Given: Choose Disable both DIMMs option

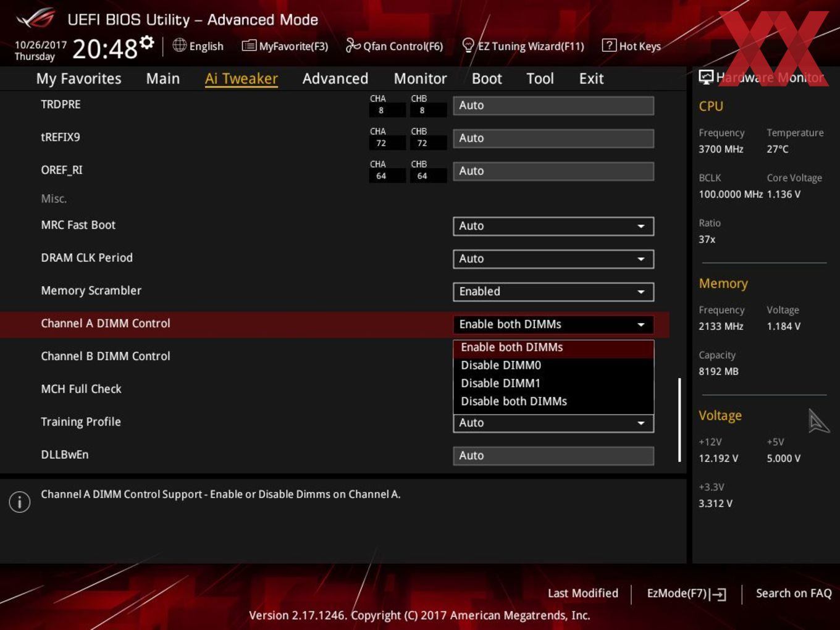Looking at the screenshot, I should [x=553, y=401].
